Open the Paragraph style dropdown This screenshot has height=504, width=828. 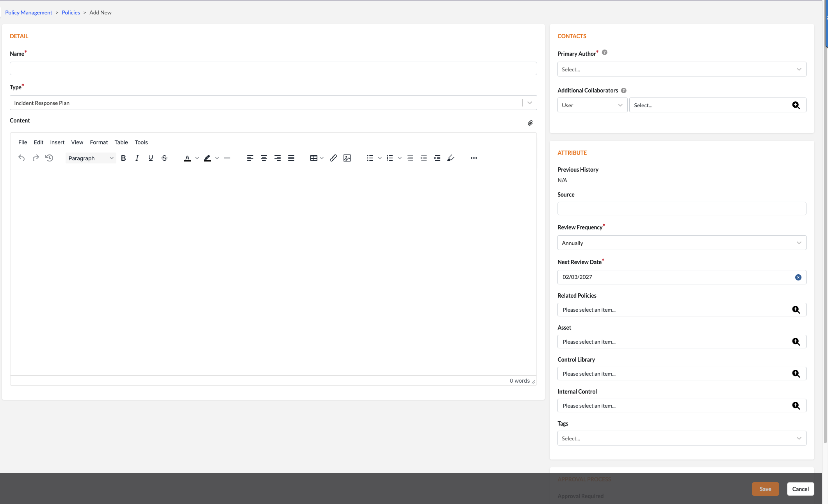91,158
